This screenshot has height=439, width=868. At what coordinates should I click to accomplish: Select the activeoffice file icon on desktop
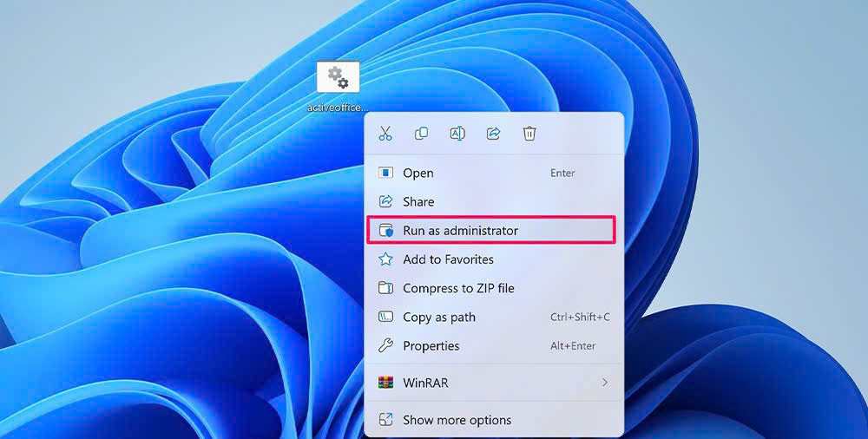tap(338, 78)
